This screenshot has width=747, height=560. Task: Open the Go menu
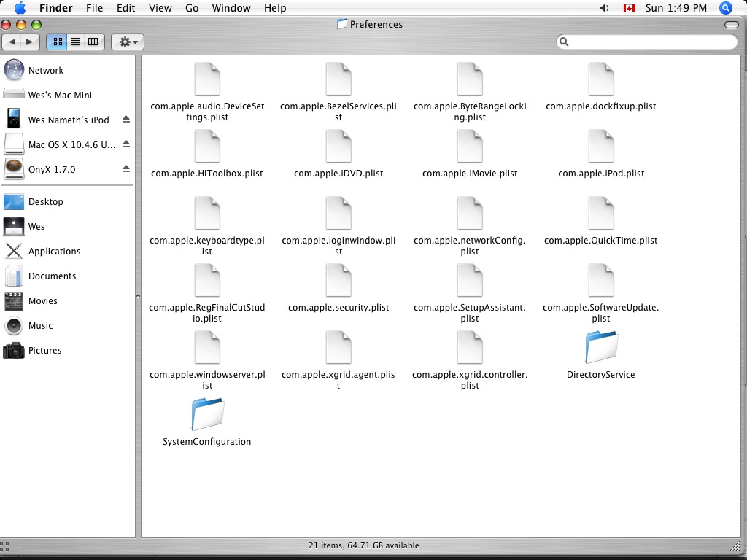click(192, 8)
